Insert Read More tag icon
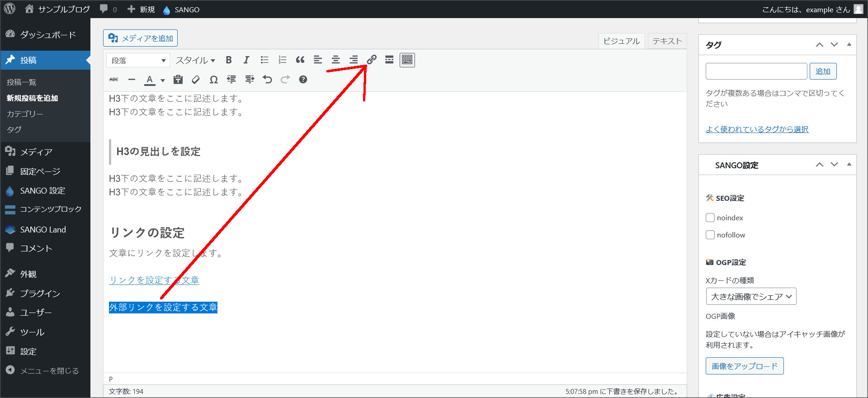 [x=389, y=60]
